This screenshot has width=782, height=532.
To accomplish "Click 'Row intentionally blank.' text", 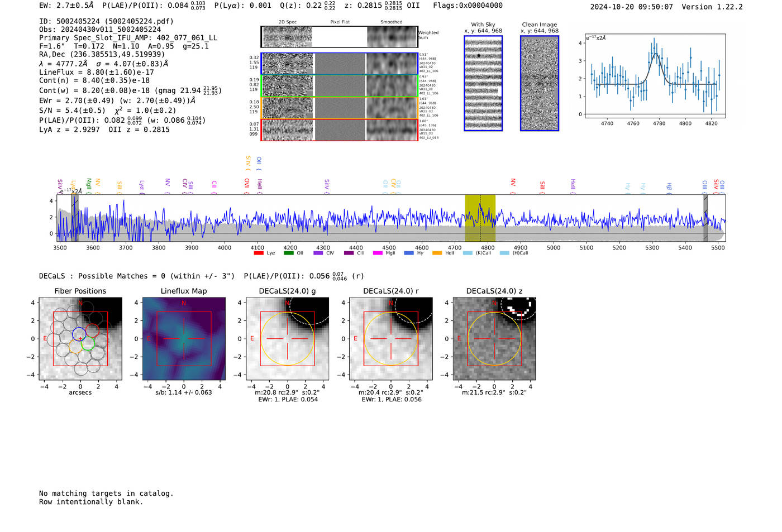I will pyautogui.click(x=91, y=502).
